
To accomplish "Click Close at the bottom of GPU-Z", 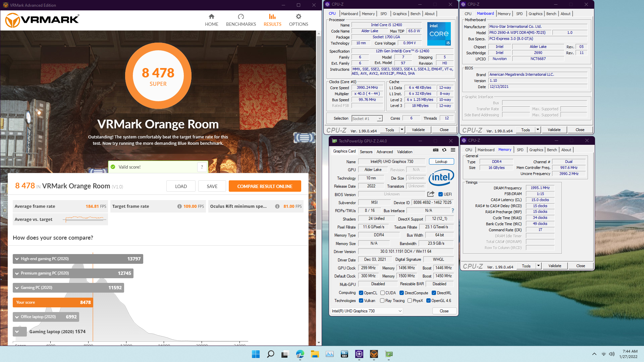I will [x=444, y=311].
